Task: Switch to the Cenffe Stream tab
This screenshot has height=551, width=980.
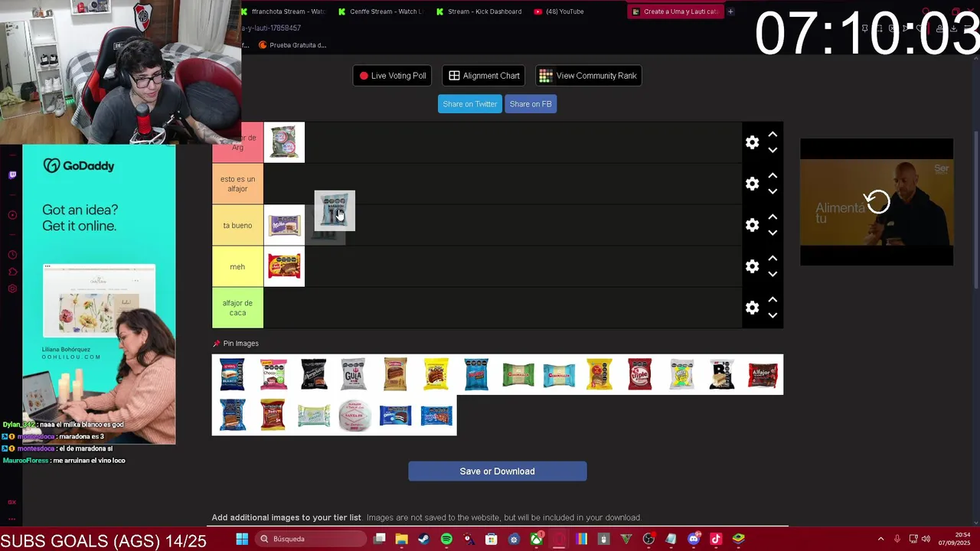Action: [381, 11]
